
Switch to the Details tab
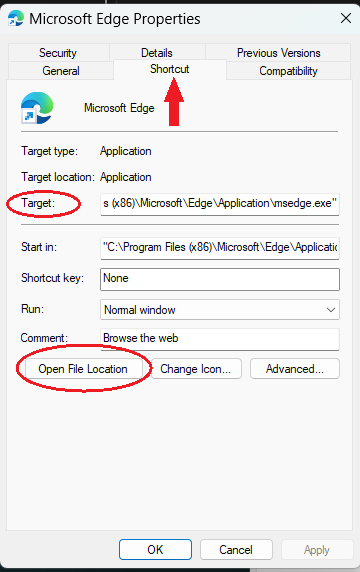coord(157,53)
